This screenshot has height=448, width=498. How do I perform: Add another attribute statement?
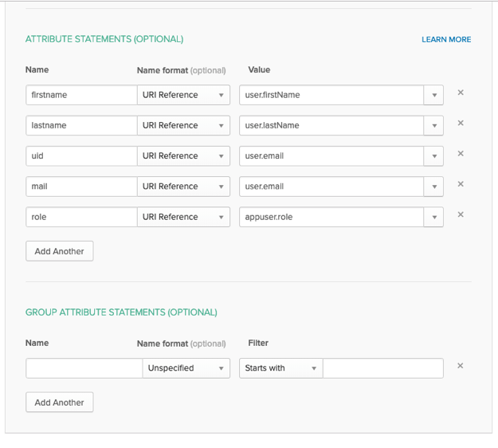coord(60,251)
